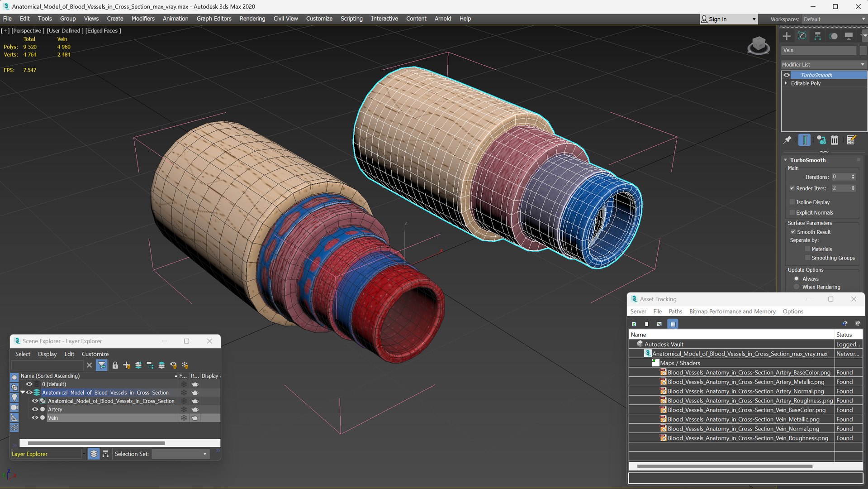Image resolution: width=868 pixels, height=489 pixels.
Task: Remove modifier with trash icon
Action: coord(835,140)
